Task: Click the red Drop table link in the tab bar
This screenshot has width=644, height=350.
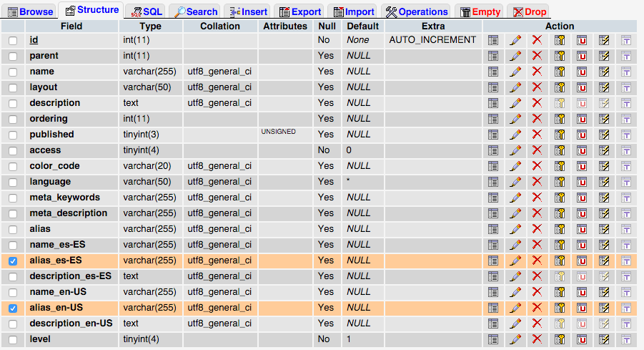Action: click(528, 11)
